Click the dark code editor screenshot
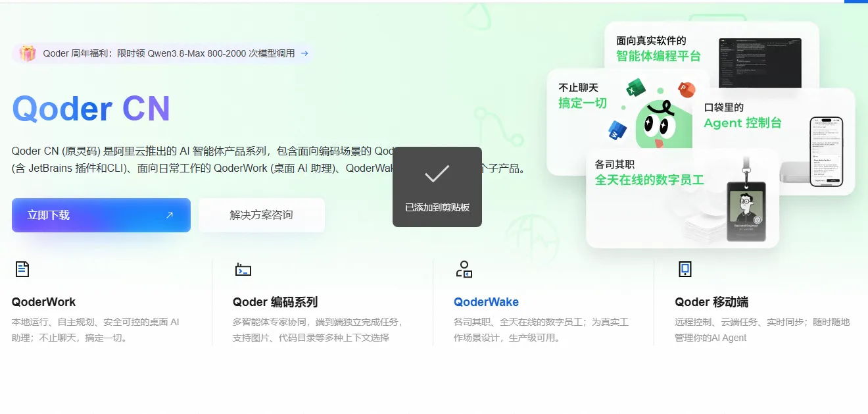Viewport: 868px width, 414px height. click(x=759, y=63)
